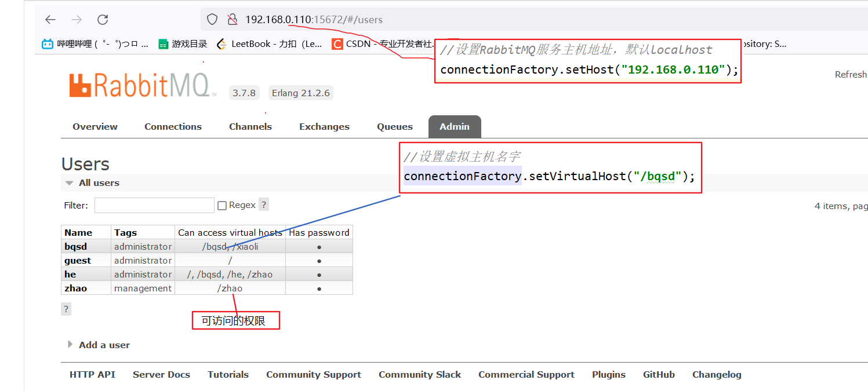Toggle the Regex filter checkbox
This screenshot has height=391, width=868.
(x=221, y=205)
